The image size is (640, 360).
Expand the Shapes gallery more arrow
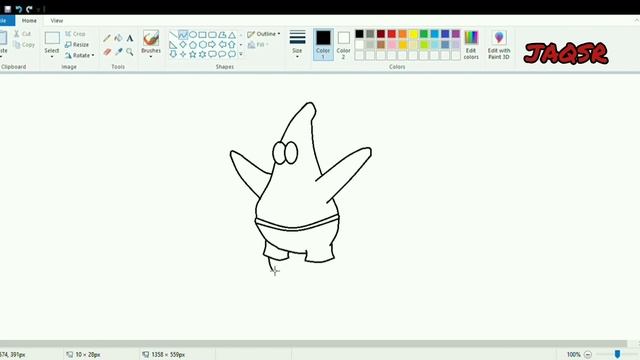point(241,54)
